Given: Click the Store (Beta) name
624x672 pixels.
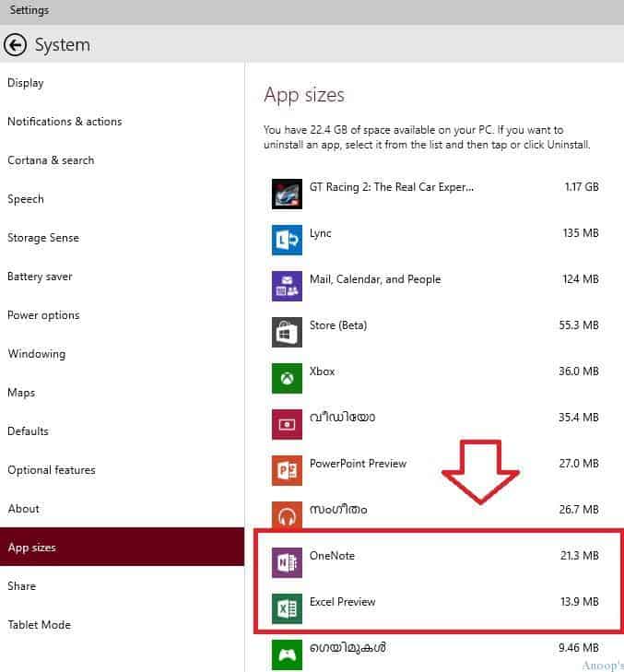Looking at the screenshot, I should pos(338,325).
